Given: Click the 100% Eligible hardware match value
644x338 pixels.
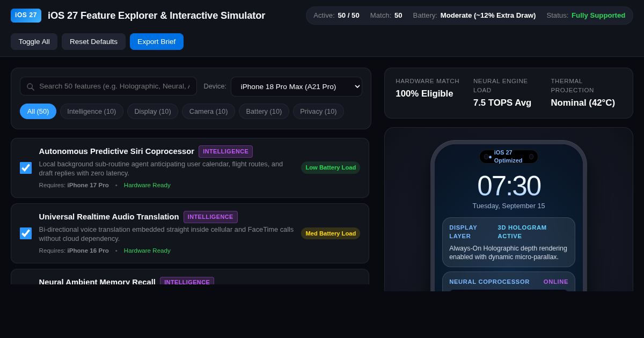Looking at the screenshot, I should [x=425, y=94].
